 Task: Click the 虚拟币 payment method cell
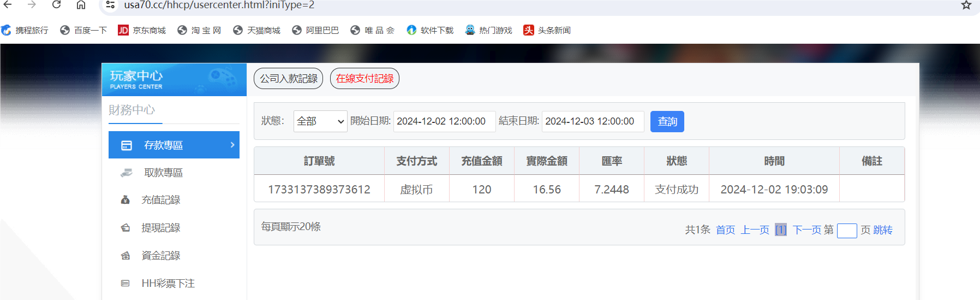tap(416, 190)
